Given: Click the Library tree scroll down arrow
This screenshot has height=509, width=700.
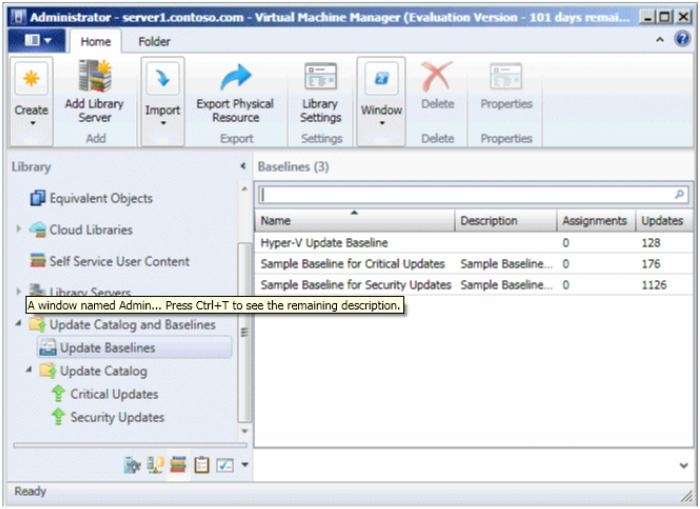Looking at the screenshot, I should (x=244, y=431).
